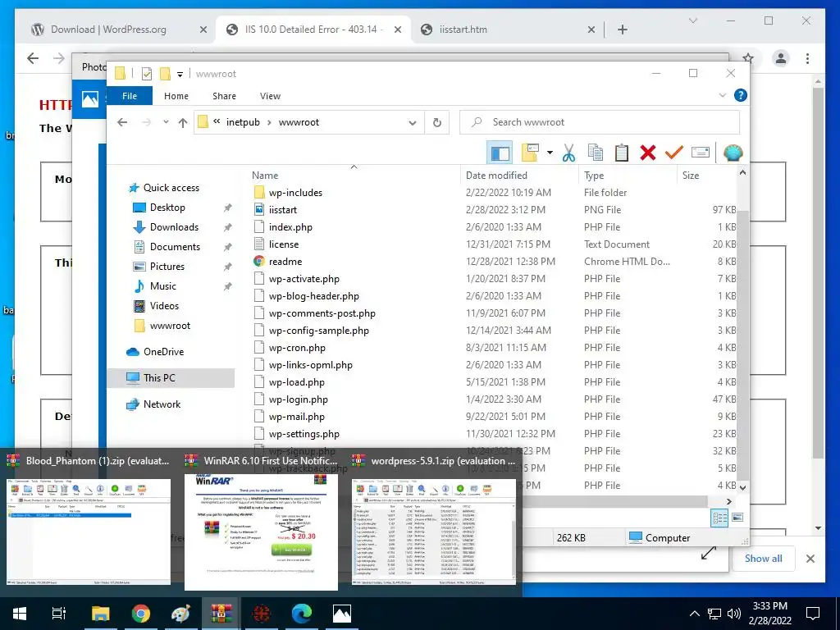
Task: Click the Chrome profile avatar icon
Action: (781, 58)
